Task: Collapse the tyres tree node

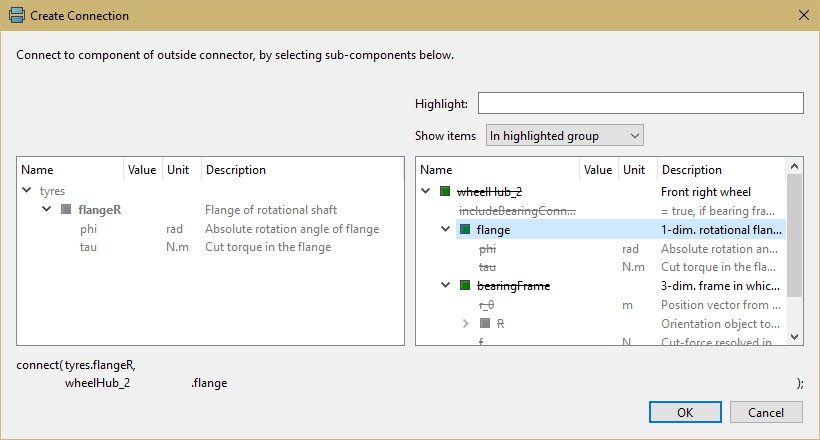Action: coord(26,191)
